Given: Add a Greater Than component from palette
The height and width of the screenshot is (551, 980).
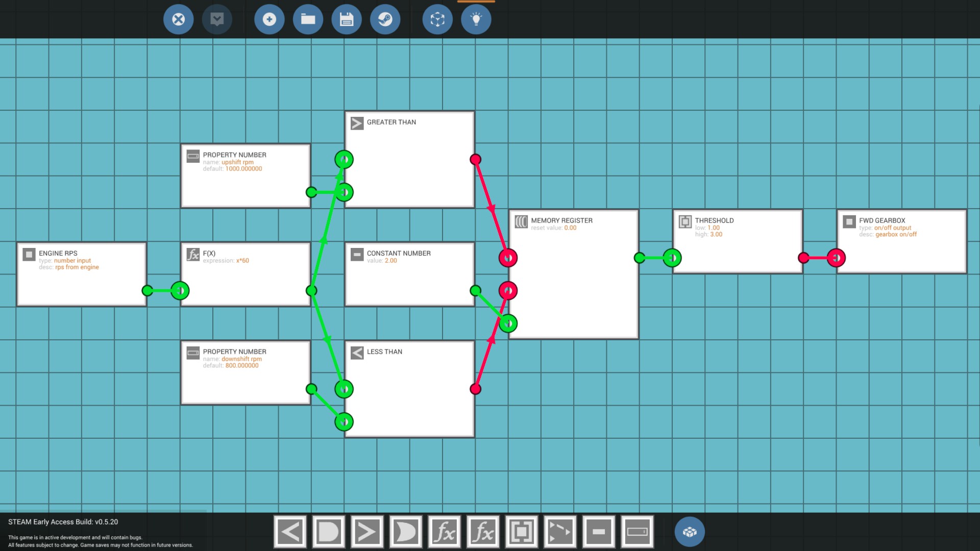Looking at the screenshot, I should coord(367,532).
